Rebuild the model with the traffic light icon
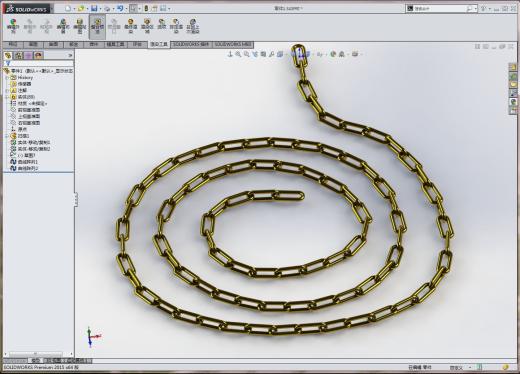Viewport: 520px width, 374px height. pyautogui.click(x=146, y=8)
